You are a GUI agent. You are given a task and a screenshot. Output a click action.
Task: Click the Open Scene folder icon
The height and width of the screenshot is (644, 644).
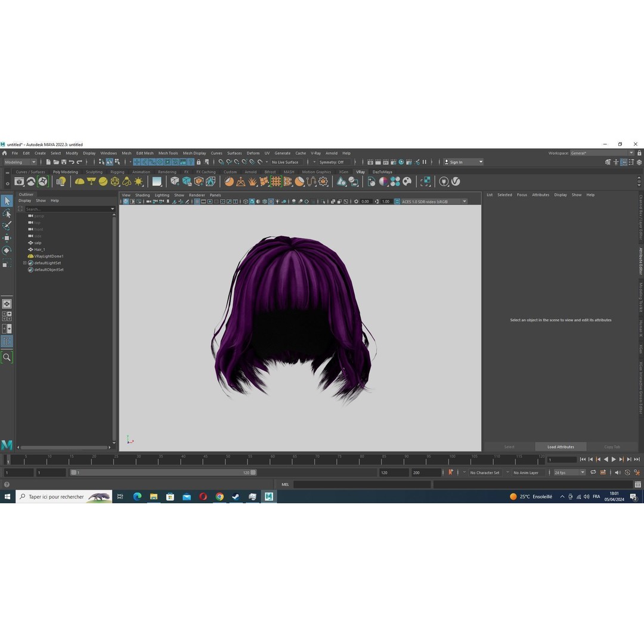point(56,162)
